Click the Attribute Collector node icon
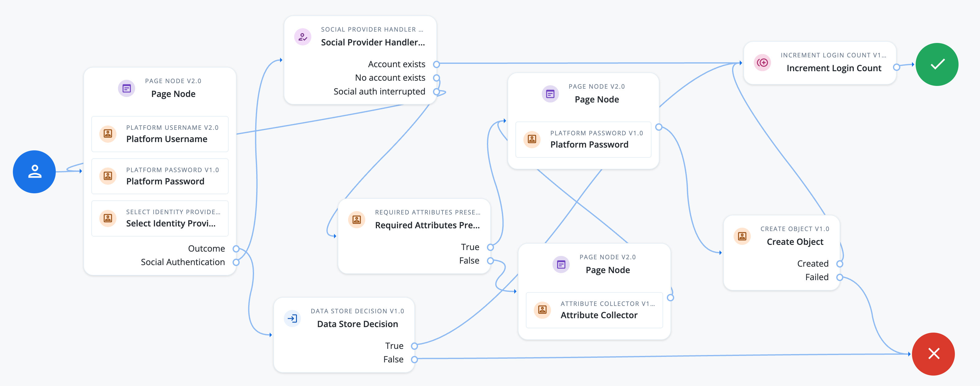This screenshot has width=980, height=386. 542,310
